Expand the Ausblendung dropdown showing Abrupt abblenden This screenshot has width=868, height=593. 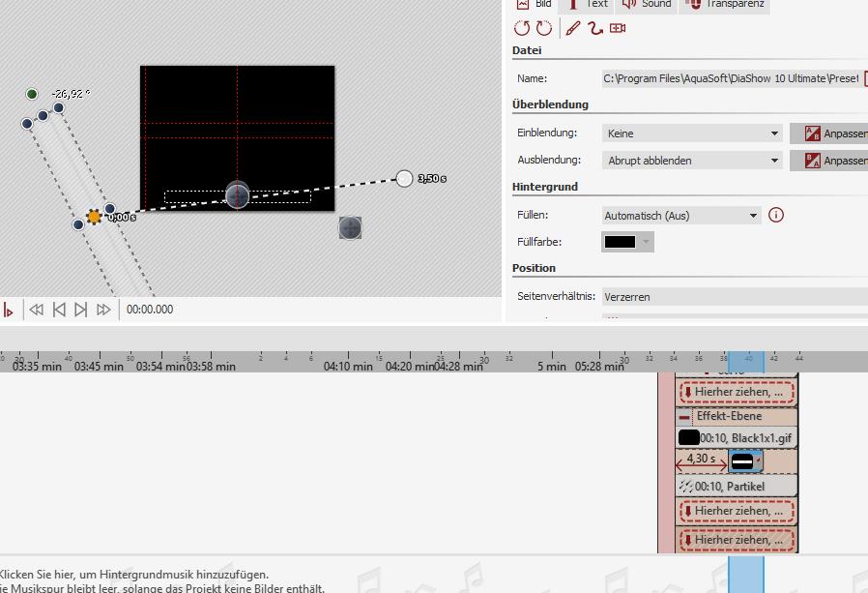click(x=691, y=161)
